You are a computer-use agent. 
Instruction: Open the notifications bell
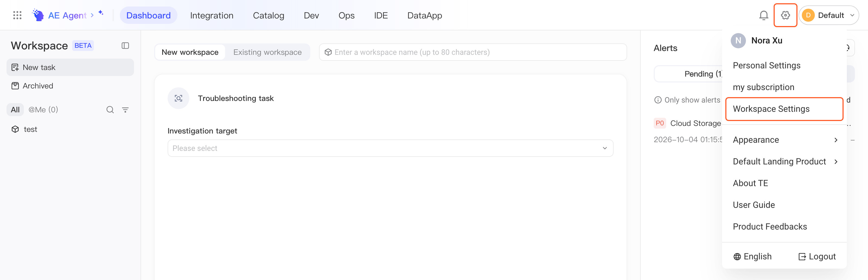[x=764, y=15]
